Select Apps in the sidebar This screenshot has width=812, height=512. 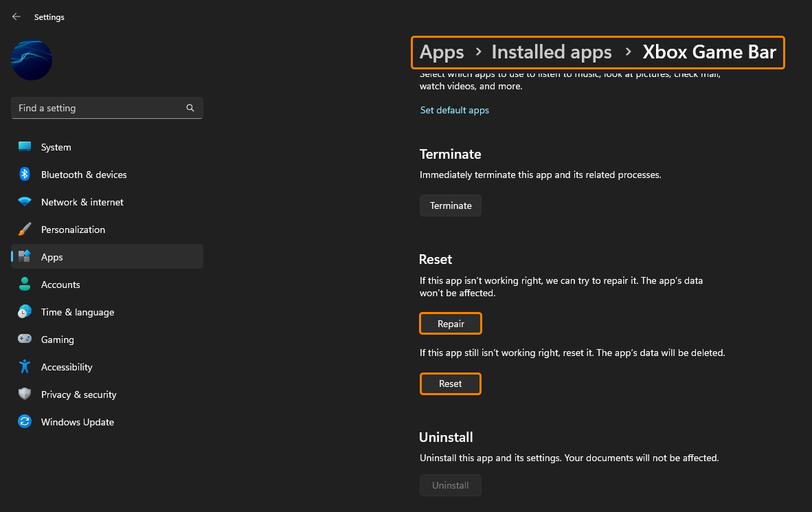[106, 257]
